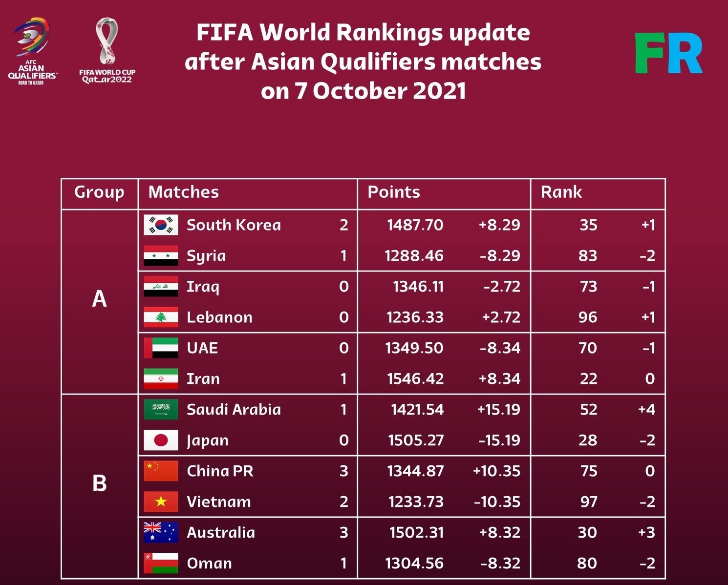Screen dimensions: 728x585
Task: Click the South Korea flag icon
Action: 161,225
